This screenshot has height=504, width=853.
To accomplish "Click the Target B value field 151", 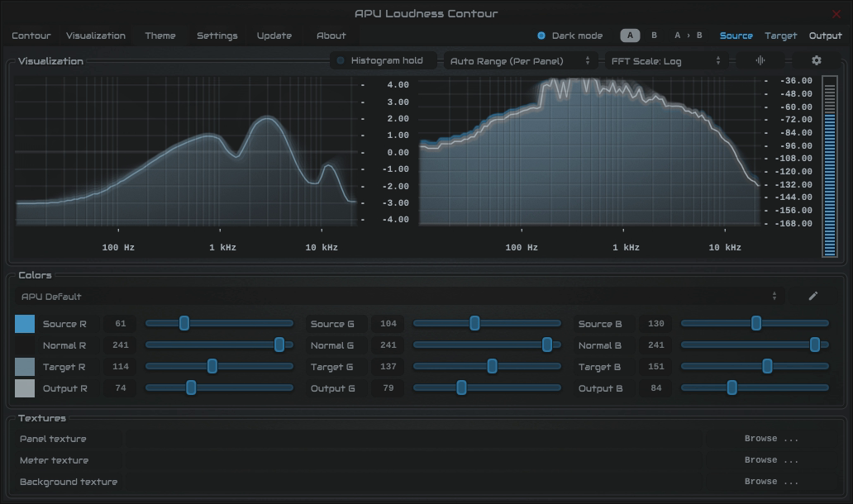I will 655,367.
